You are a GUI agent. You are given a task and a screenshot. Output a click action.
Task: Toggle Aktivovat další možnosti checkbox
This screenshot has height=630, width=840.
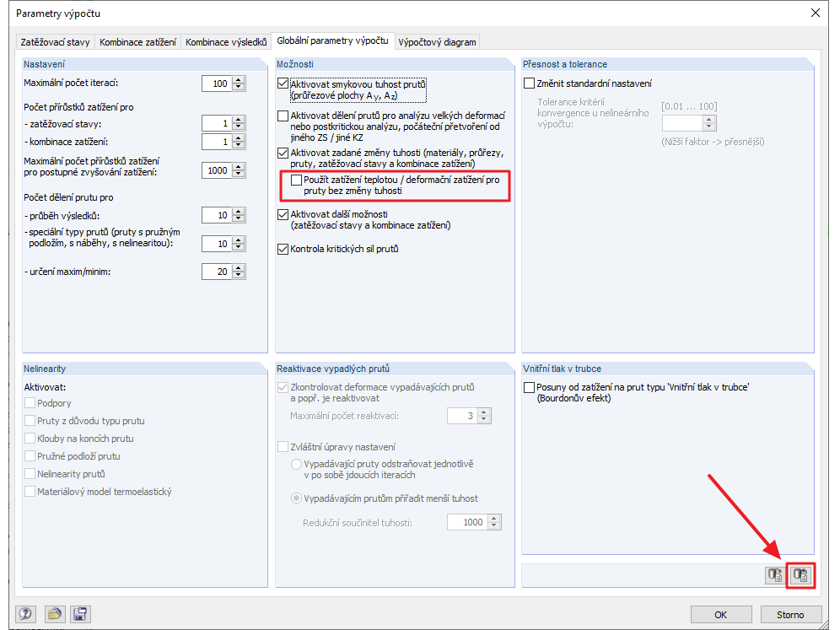(283, 215)
